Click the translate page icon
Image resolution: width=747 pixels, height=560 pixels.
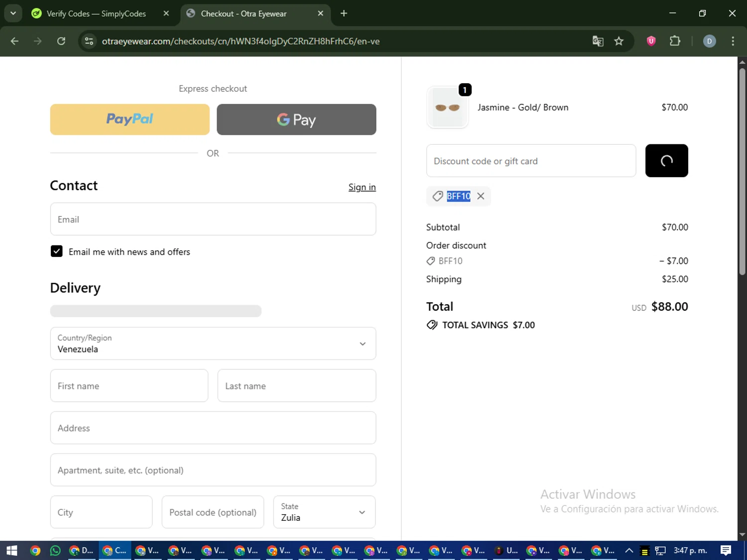[598, 41]
